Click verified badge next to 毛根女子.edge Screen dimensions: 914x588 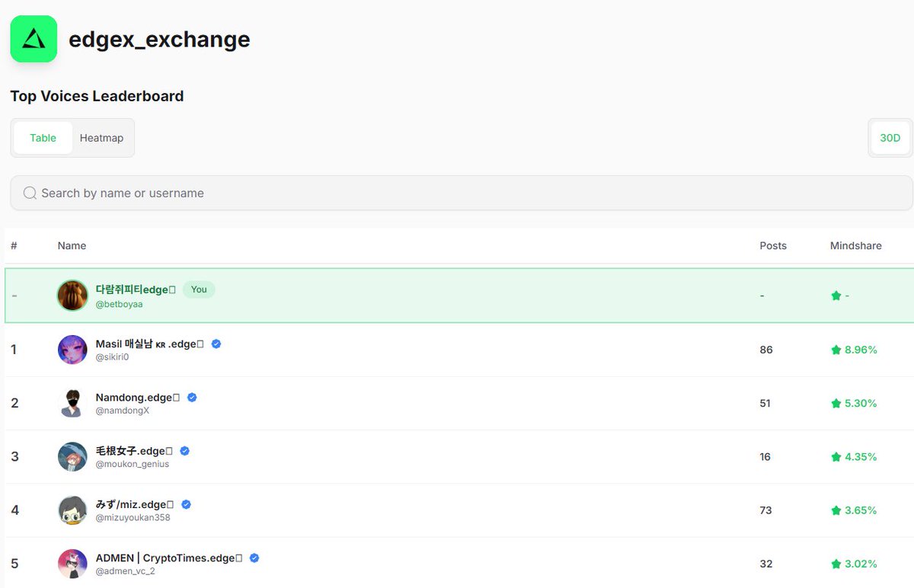[184, 451]
